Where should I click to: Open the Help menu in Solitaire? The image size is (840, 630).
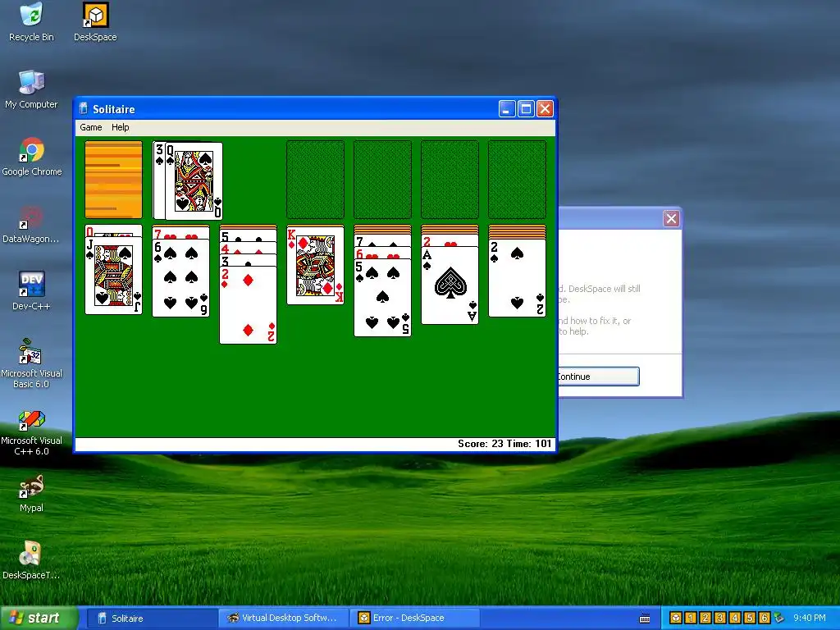120,127
